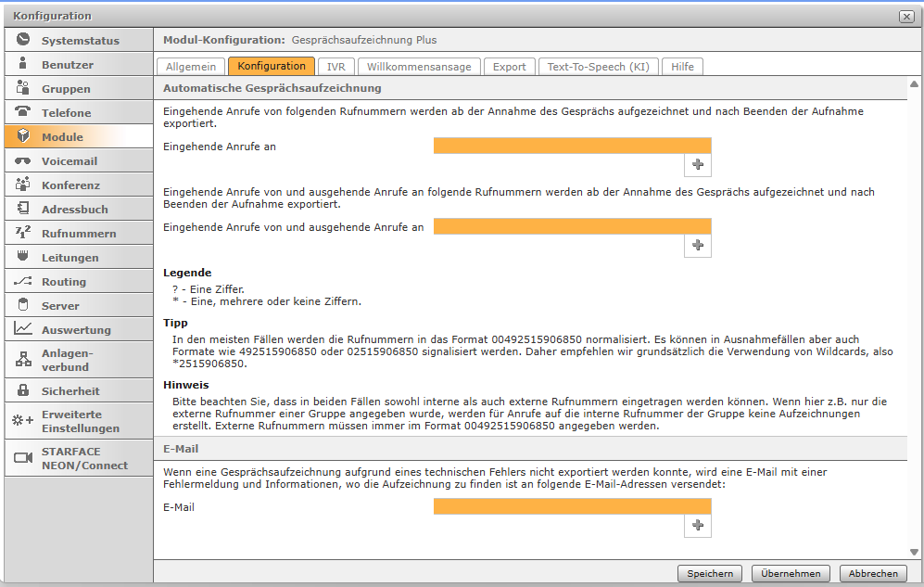This screenshot has width=924, height=587.
Task: Click the Voicemail tape icon
Action: 23,160
